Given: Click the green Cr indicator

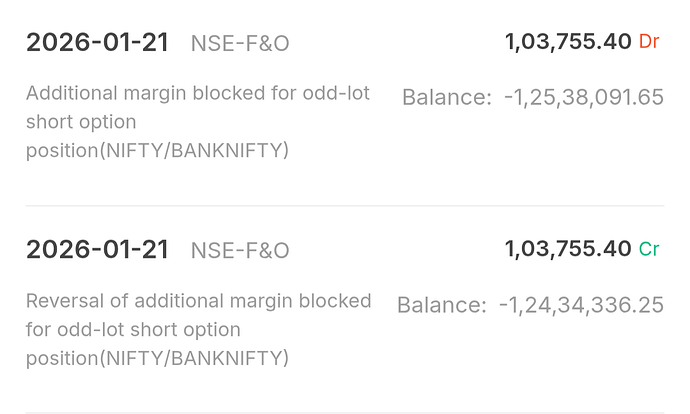Looking at the screenshot, I should pos(650,249).
